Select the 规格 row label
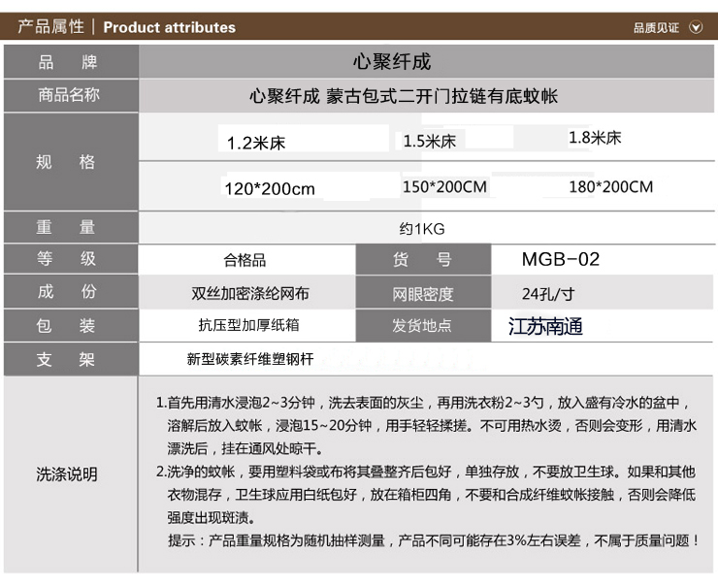The width and height of the screenshot is (718, 588). [x=71, y=162]
